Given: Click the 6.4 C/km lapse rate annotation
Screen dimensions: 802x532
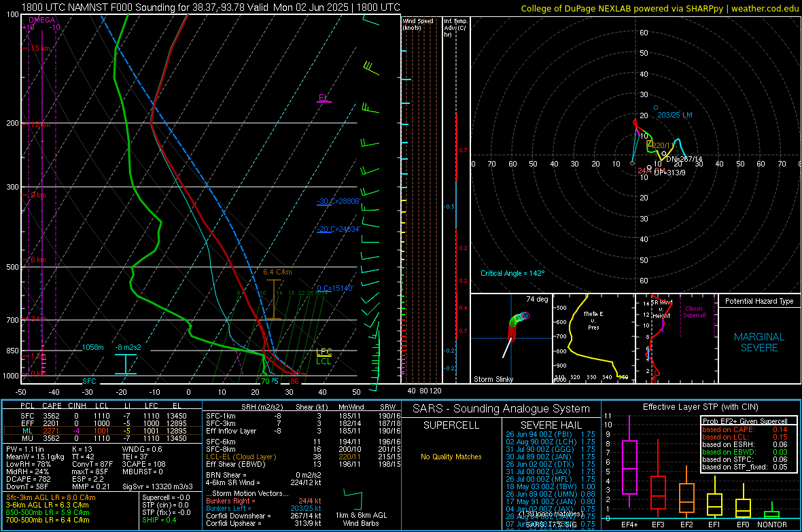Looking at the screenshot, I should pyautogui.click(x=277, y=272).
